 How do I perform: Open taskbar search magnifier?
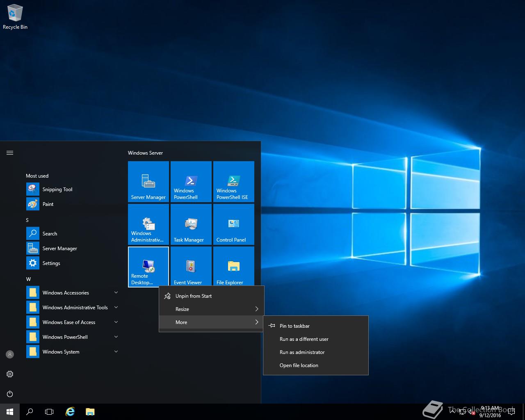[30, 412]
